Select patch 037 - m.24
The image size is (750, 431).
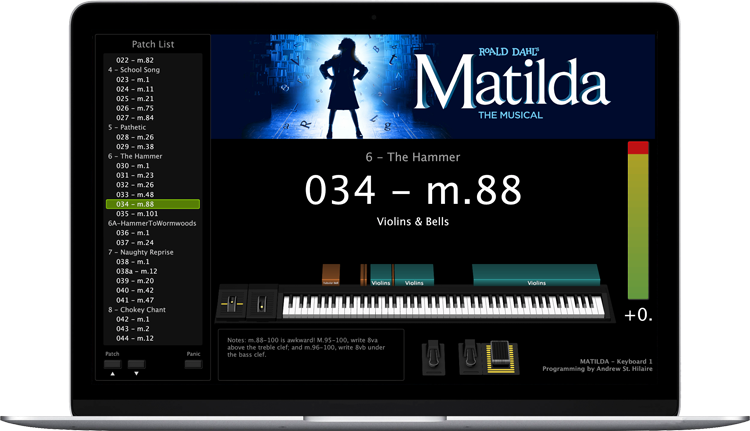(153, 243)
